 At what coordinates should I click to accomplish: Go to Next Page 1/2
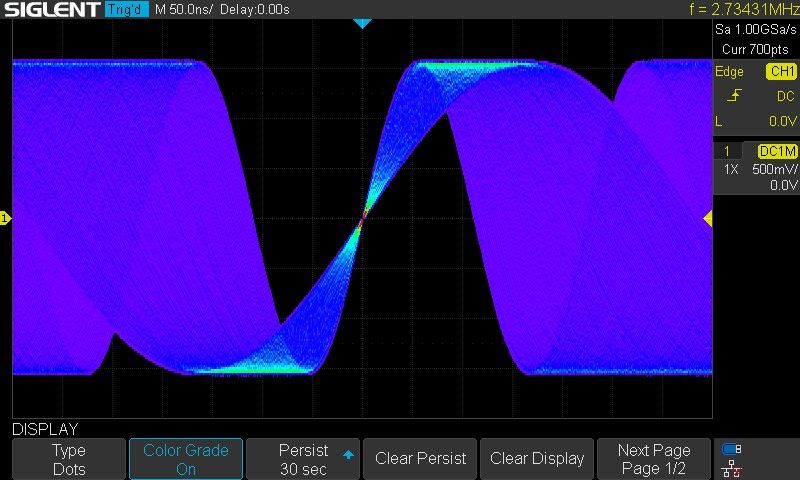pyautogui.click(x=654, y=459)
